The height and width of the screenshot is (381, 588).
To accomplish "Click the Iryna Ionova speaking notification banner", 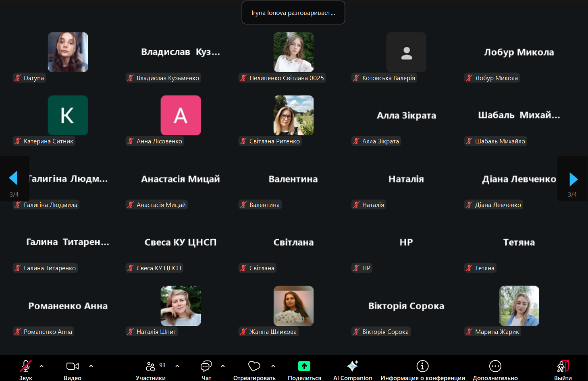I will [293, 13].
